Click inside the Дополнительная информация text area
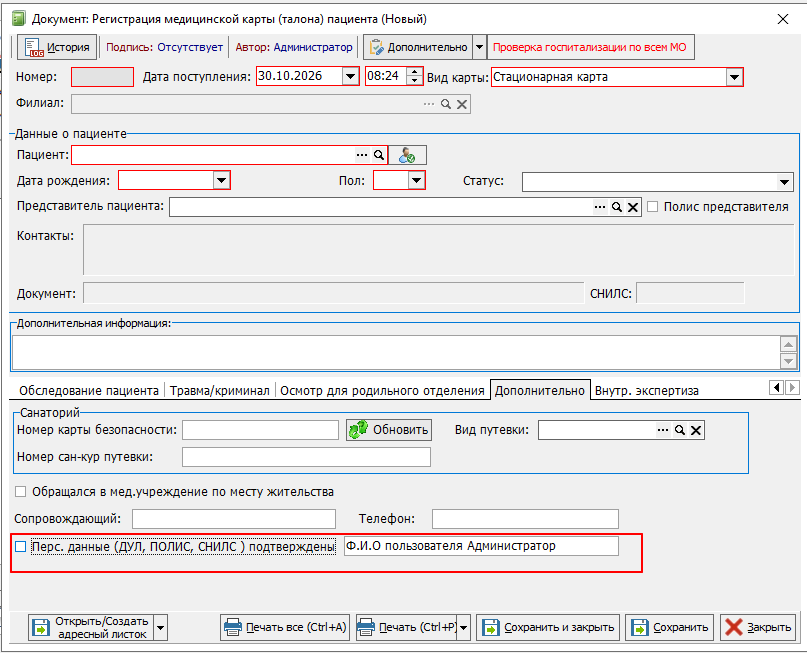The width and height of the screenshot is (807, 653). [396, 352]
